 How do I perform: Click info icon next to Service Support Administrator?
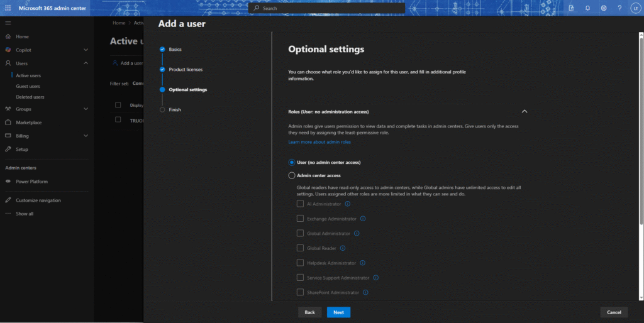375,278
